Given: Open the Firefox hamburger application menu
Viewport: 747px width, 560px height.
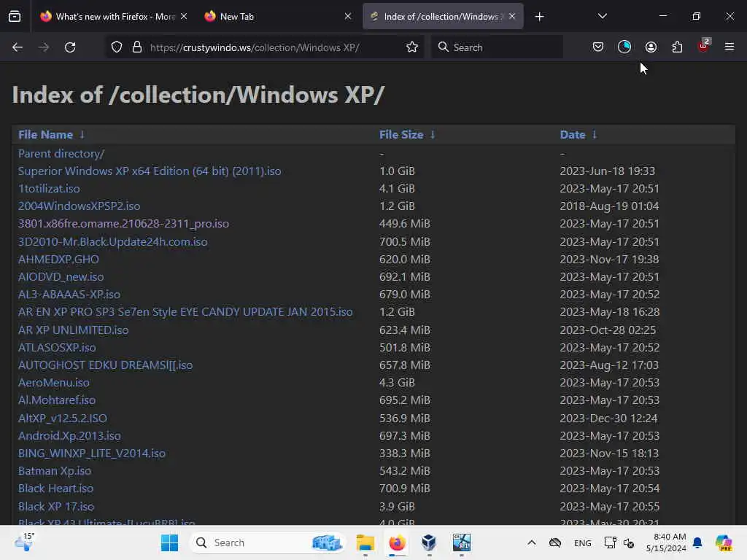Looking at the screenshot, I should click(x=729, y=47).
